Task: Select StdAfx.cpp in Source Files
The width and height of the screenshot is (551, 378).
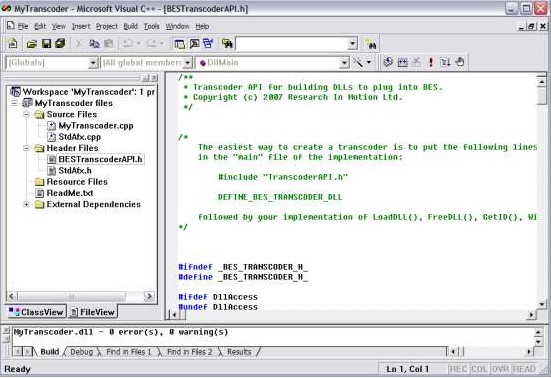Action: click(x=79, y=137)
